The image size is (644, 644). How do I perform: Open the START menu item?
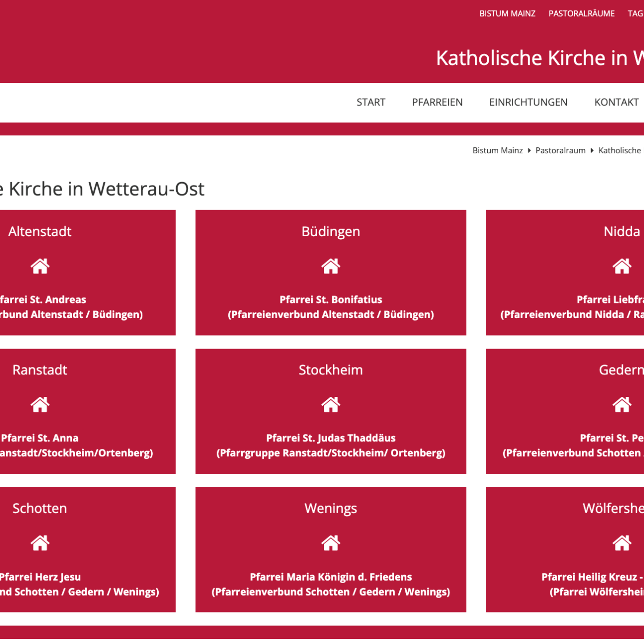tap(371, 102)
